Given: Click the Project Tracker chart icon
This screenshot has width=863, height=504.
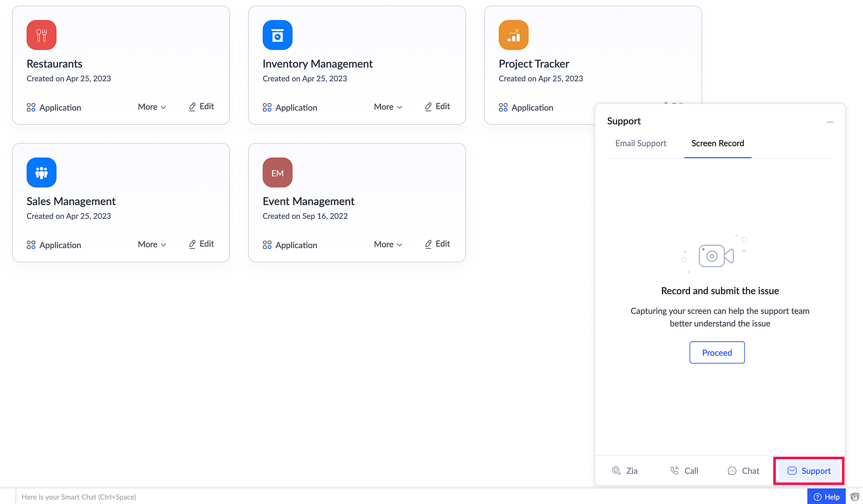Looking at the screenshot, I should [513, 35].
